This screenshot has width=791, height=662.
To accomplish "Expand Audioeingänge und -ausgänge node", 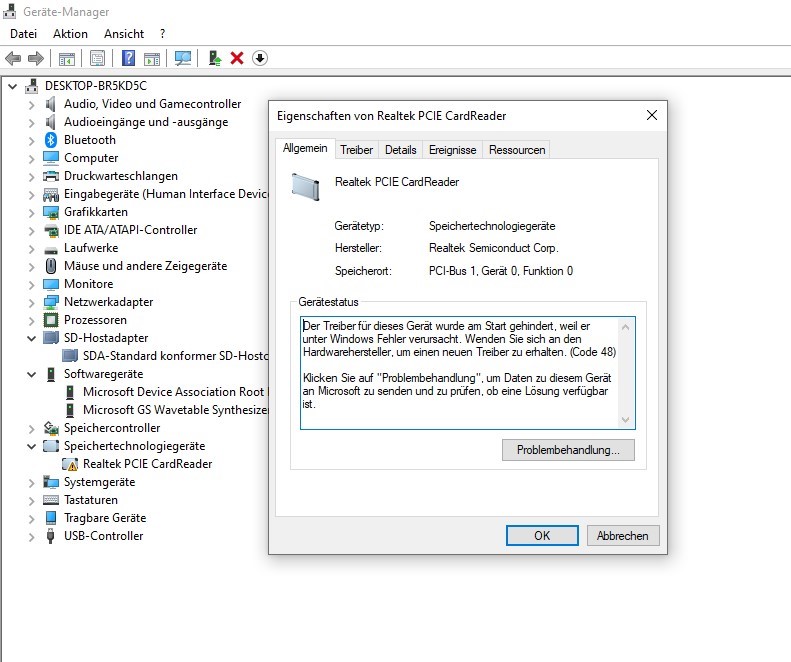I will (31, 123).
